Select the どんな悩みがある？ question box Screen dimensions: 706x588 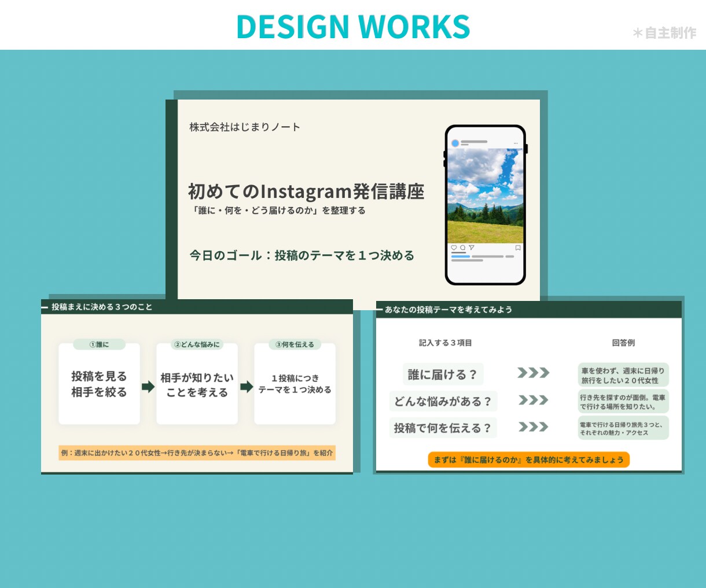coord(443,401)
